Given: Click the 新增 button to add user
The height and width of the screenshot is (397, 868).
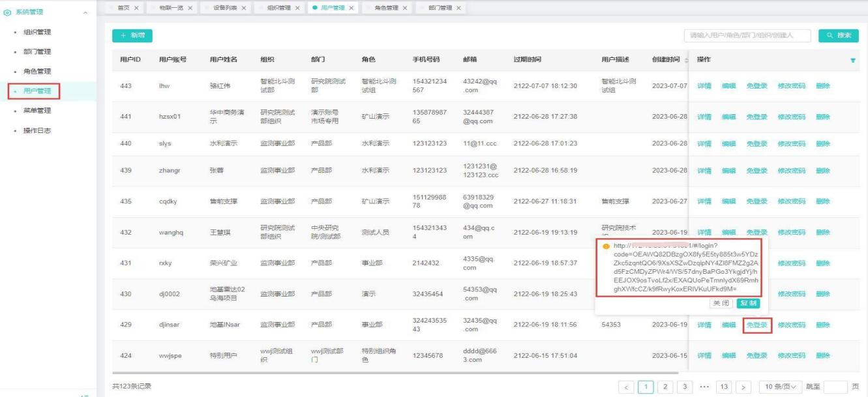Looking at the screenshot, I should (x=127, y=35).
